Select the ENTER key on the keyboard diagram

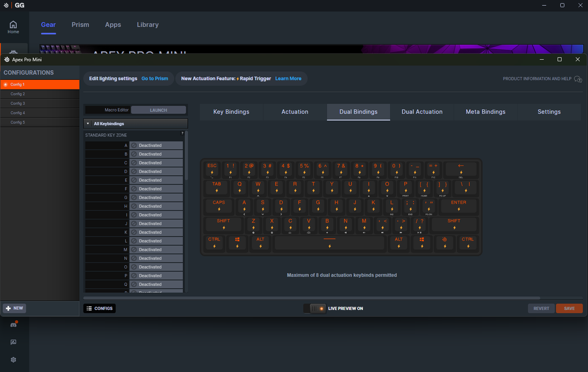[x=459, y=206]
